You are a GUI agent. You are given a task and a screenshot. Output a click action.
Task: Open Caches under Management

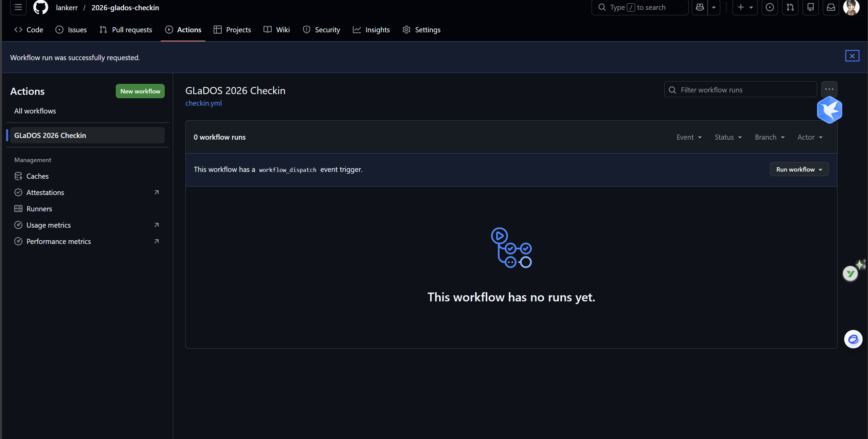(x=87, y=176)
